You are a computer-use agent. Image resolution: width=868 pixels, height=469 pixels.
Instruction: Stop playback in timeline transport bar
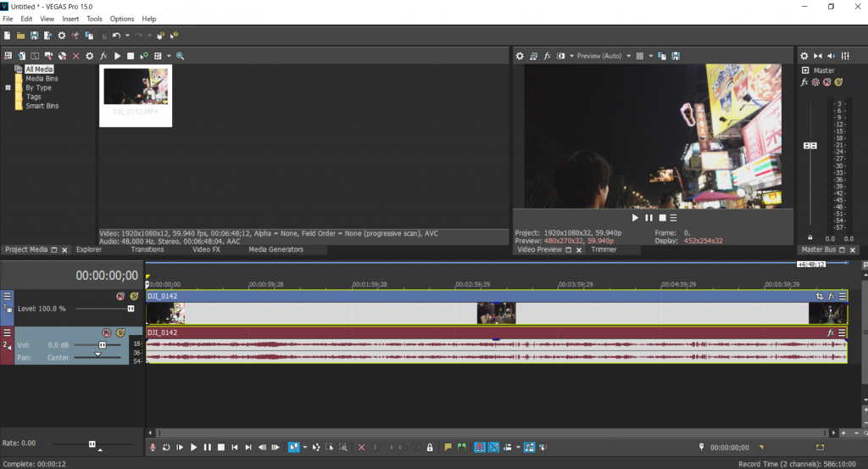(x=221, y=448)
